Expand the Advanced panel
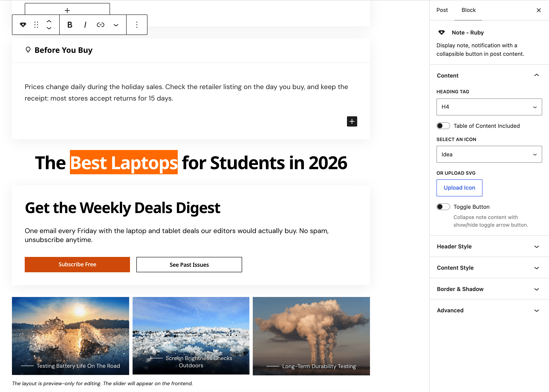 coord(489,310)
